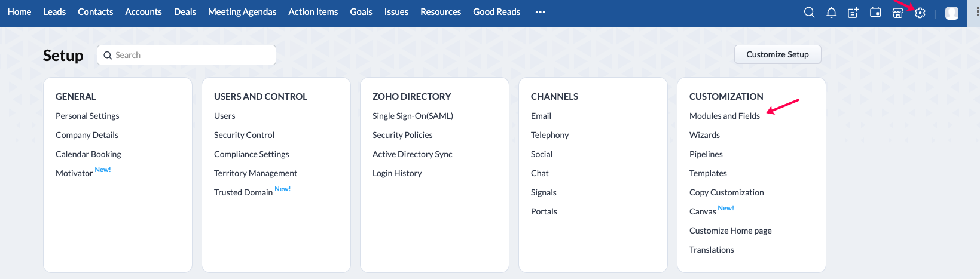This screenshot has height=279, width=980.
Task: Open Telephony under Channels
Action: (549, 135)
